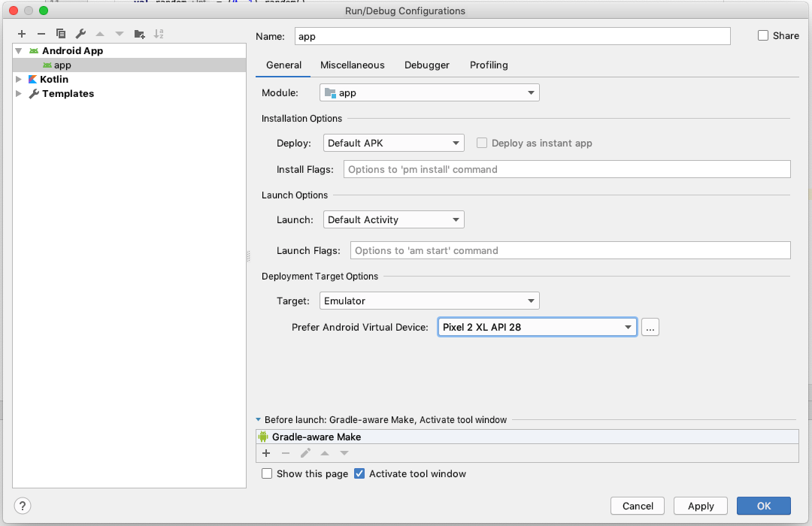
Task: Click the Cancel button
Action: point(638,506)
